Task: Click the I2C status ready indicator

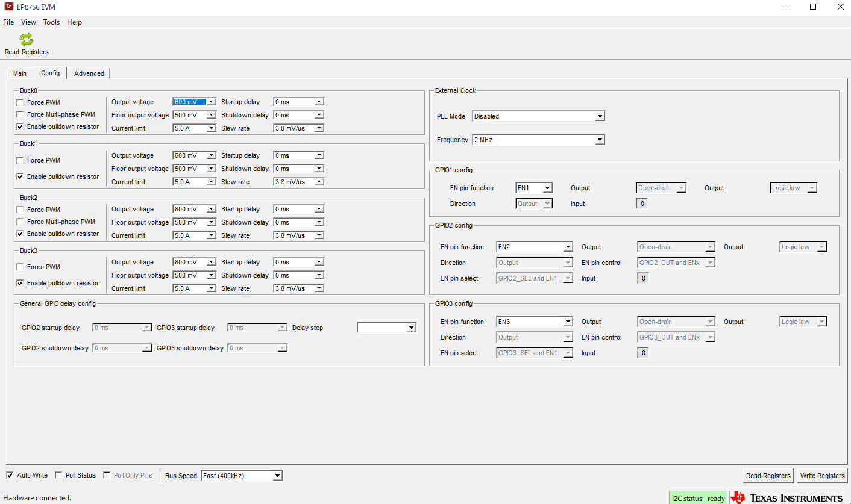Action: (x=699, y=498)
